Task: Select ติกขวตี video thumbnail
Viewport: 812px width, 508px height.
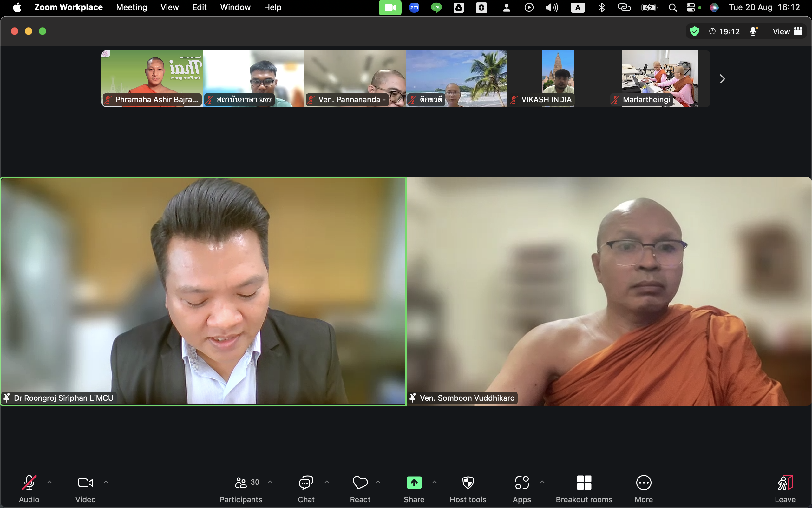Action: click(x=457, y=79)
